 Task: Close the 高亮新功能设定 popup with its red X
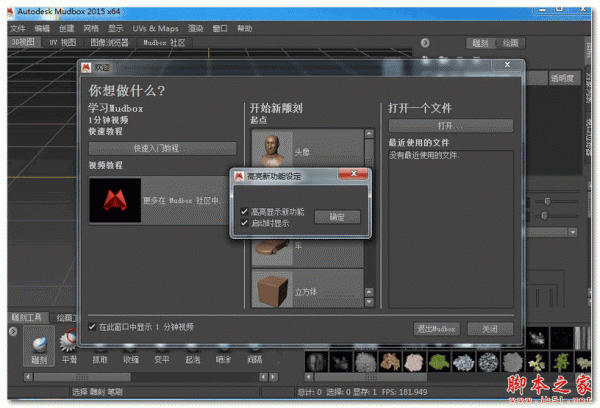[x=353, y=174]
